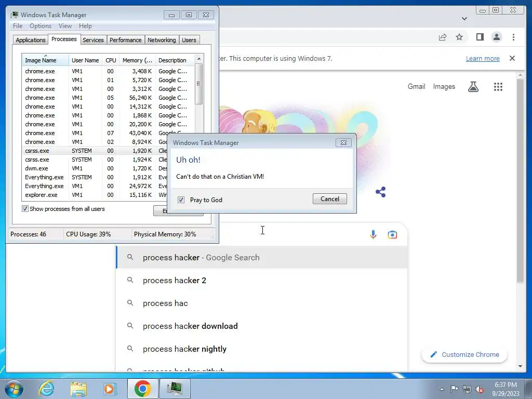This screenshot has width=532, height=399.
Task: Switch to the Performance tab
Action: (125, 39)
